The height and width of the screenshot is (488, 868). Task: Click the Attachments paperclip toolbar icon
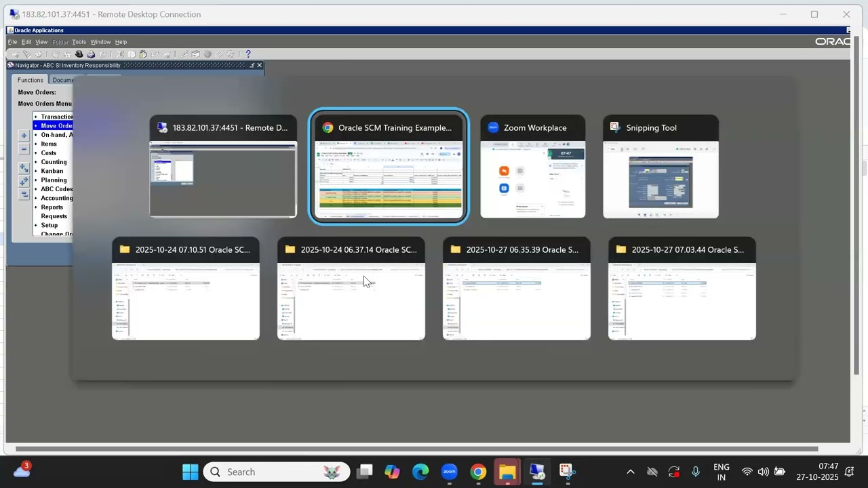(x=218, y=54)
